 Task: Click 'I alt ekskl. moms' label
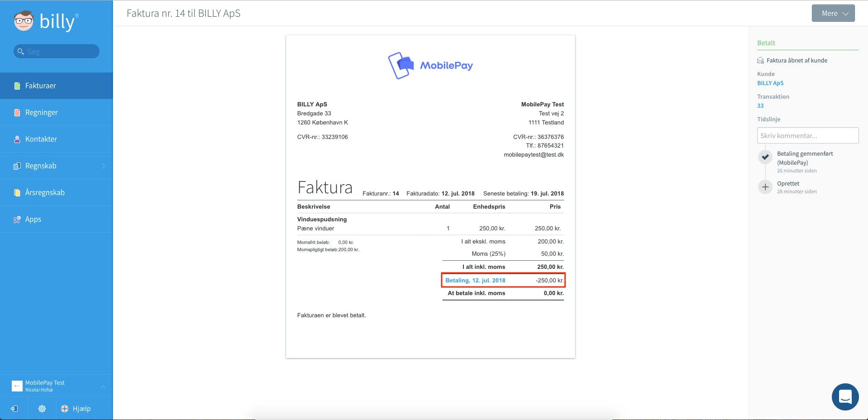483,242
